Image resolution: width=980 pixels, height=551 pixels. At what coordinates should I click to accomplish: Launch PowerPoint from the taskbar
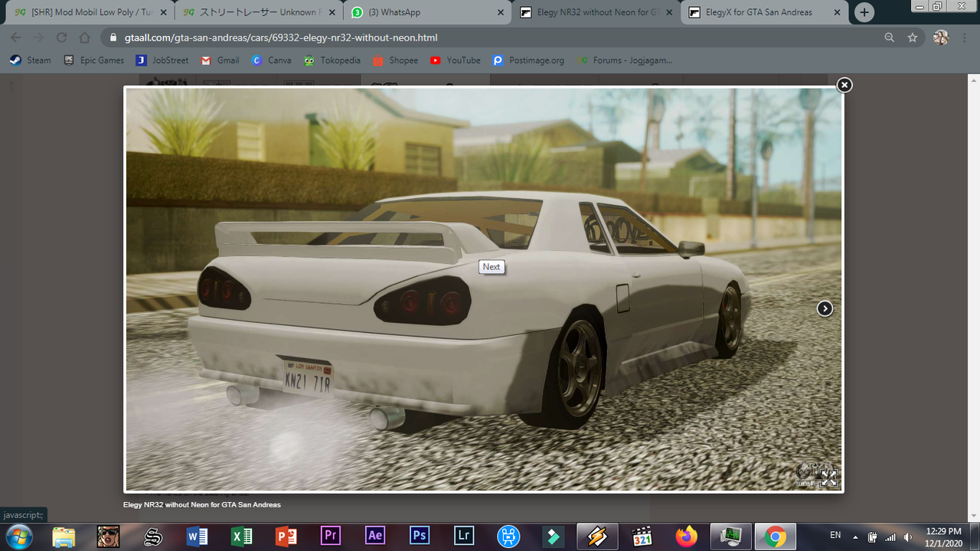[x=286, y=536]
